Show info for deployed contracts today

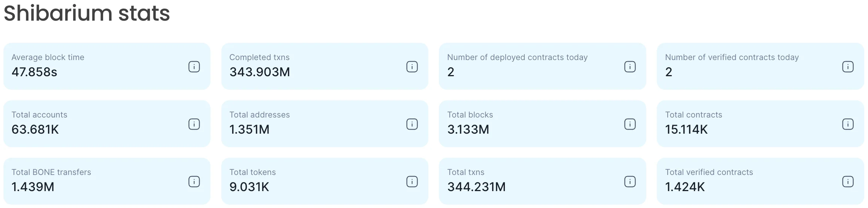tap(630, 67)
